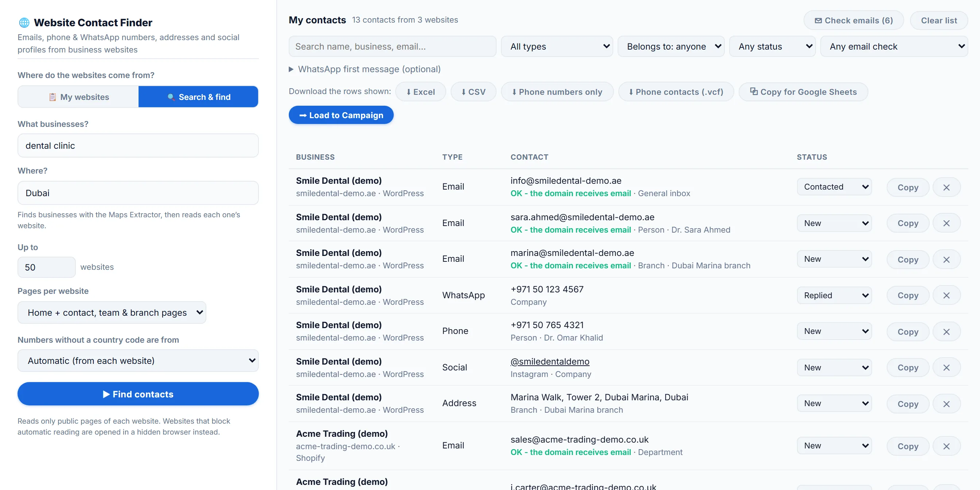Image resolution: width=980 pixels, height=490 pixels.
Task: Change Contacted status for info@smiledental-demo.ae
Action: click(834, 187)
